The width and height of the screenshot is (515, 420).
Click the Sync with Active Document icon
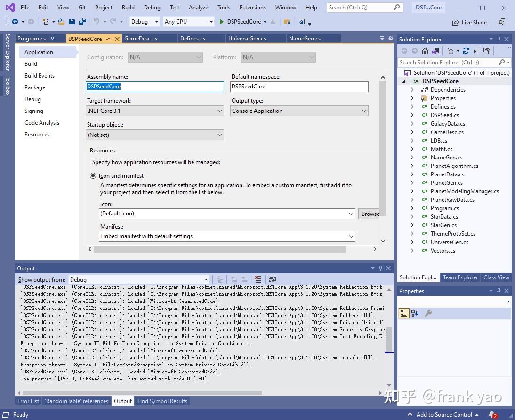pyautogui.click(x=466, y=51)
